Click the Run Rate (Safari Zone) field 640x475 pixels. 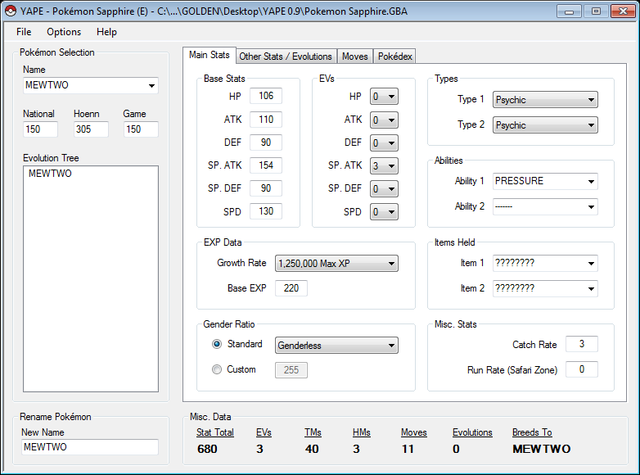582,369
